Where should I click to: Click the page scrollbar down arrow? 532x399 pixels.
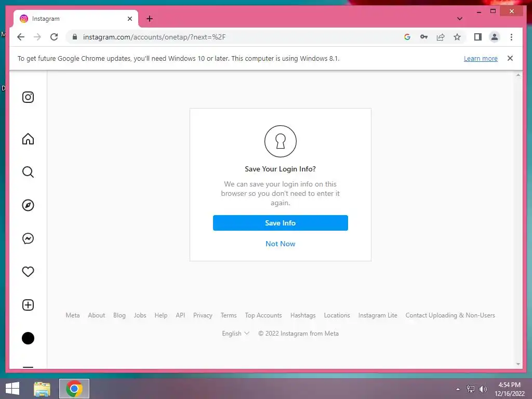pyautogui.click(x=518, y=364)
